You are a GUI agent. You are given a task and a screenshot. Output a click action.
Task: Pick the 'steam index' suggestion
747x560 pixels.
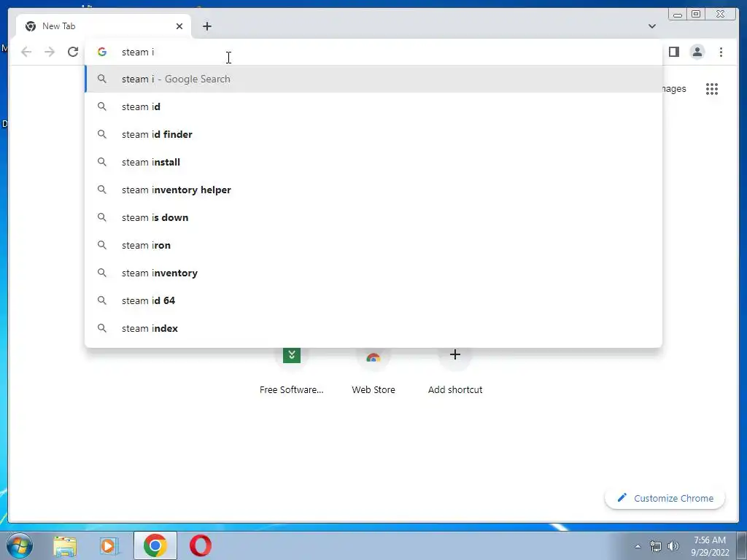click(373, 328)
